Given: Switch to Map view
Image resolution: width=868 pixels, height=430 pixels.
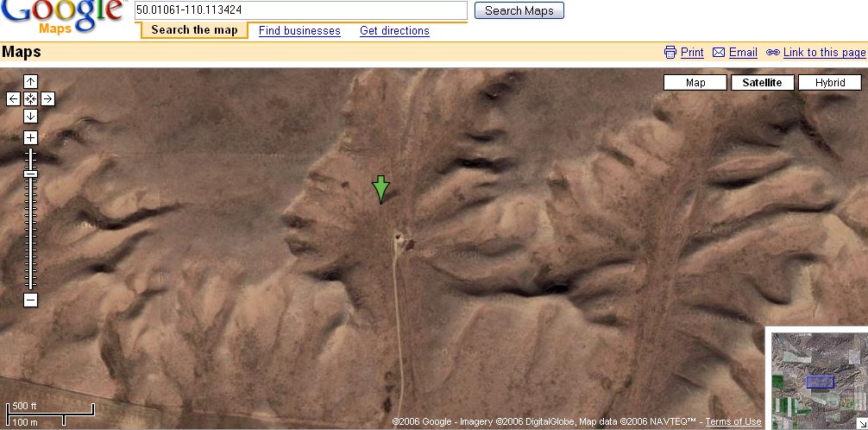Looking at the screenshot, I should 695,83.
